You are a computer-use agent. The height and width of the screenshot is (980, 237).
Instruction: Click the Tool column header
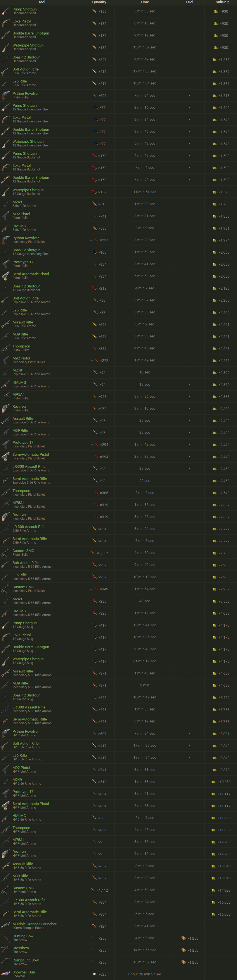pos(42,2)
